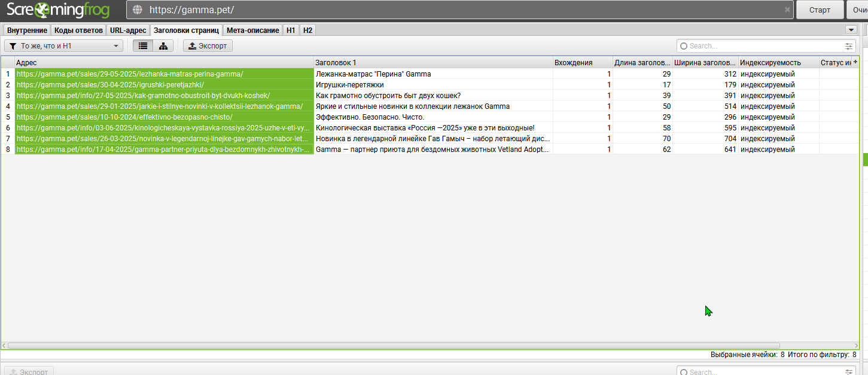The width and height of the screenshot is (868, 375).
Task: Click 'Выбранные ячейки: 8' status text
Action: pyautogui.click(x=748, y=354)
